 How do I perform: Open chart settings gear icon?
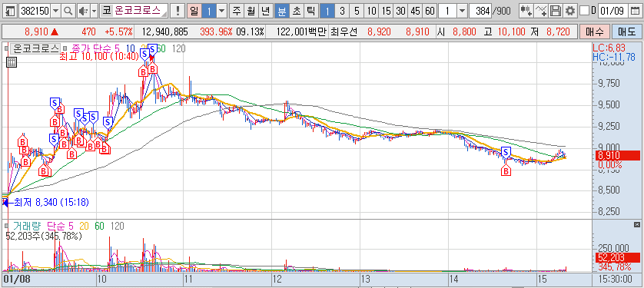[570, 11]
